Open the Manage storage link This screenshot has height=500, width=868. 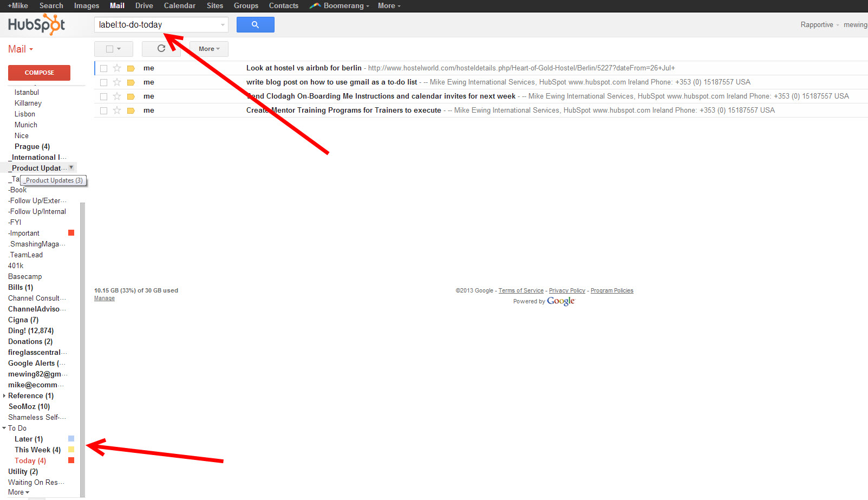(104, 298)
